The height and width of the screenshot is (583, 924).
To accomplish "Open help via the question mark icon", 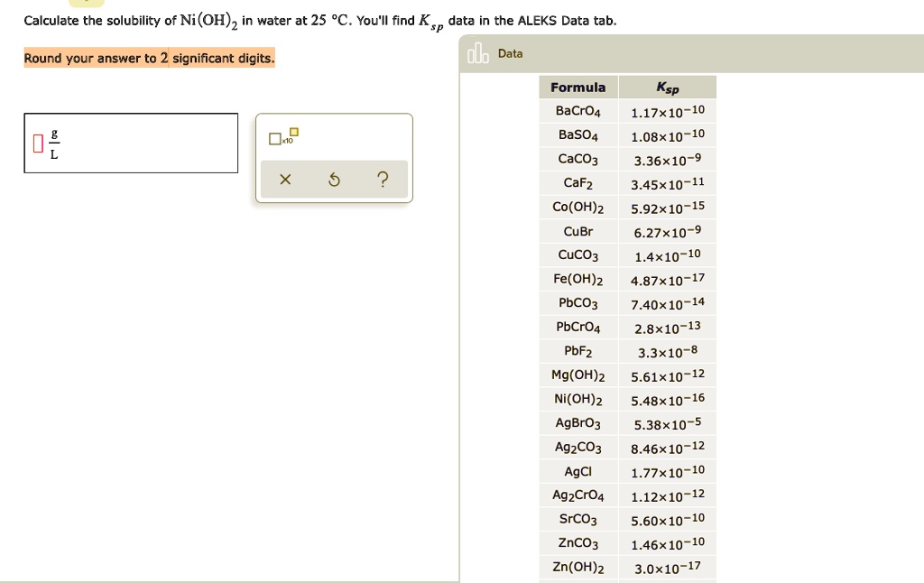I will pos(383,180).
